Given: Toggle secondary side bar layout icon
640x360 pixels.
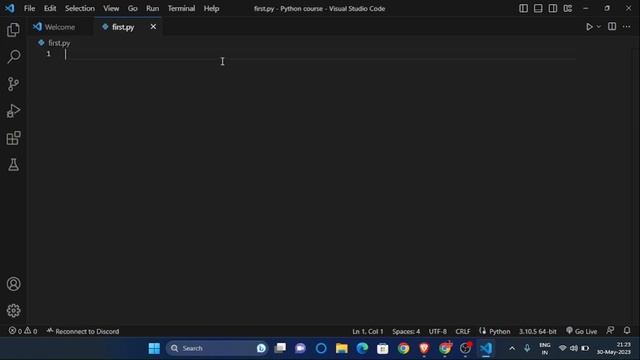Looking at the screenshot, I should 553,9.
